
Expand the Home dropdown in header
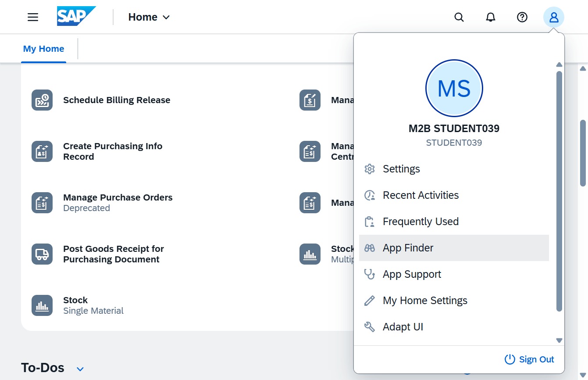coord(149,17)
